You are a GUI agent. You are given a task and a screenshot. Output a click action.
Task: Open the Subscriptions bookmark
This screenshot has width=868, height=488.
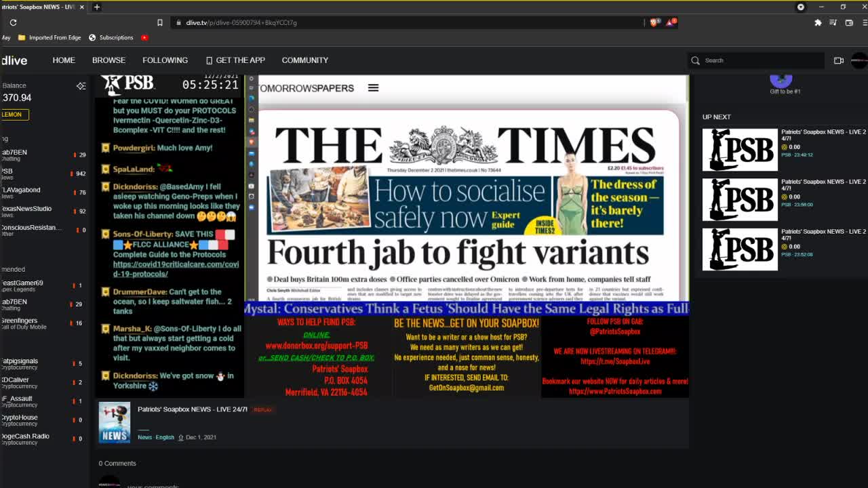111,37
